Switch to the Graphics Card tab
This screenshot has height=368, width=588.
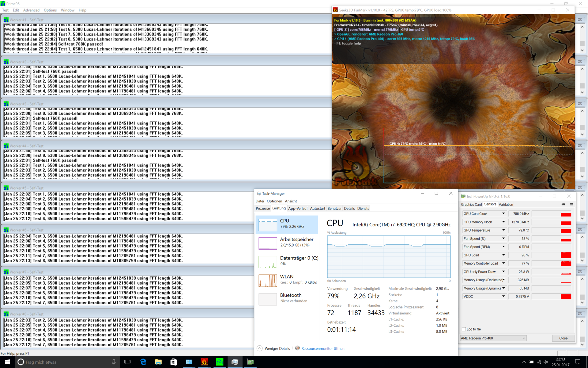click(471, 204)
